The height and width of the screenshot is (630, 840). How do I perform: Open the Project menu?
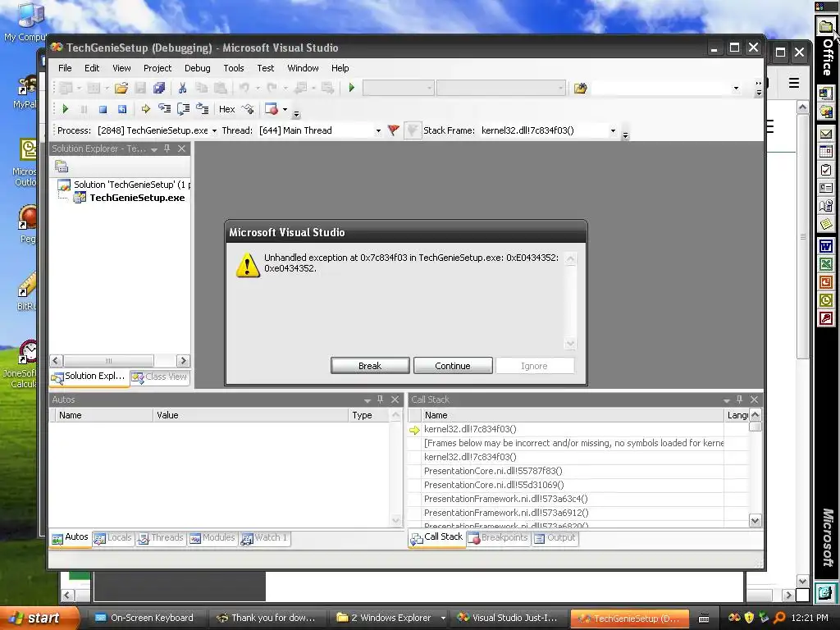[x=157, y=68]
